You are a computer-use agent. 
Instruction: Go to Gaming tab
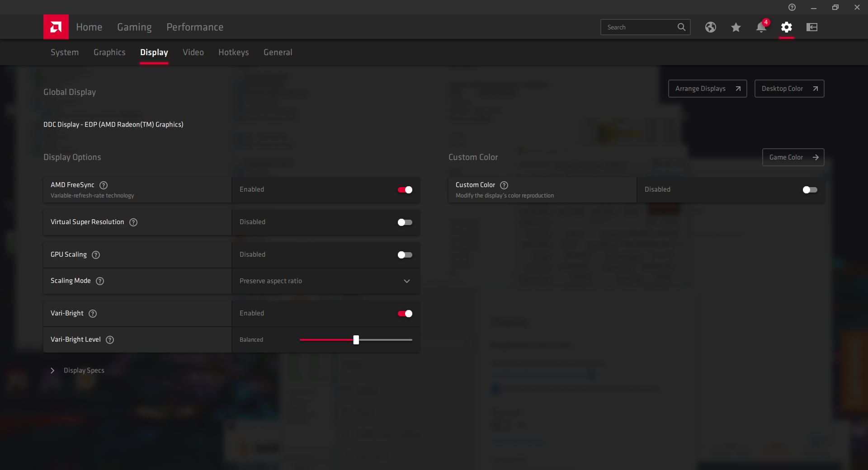pyautogui.click(x=134, y=27)
